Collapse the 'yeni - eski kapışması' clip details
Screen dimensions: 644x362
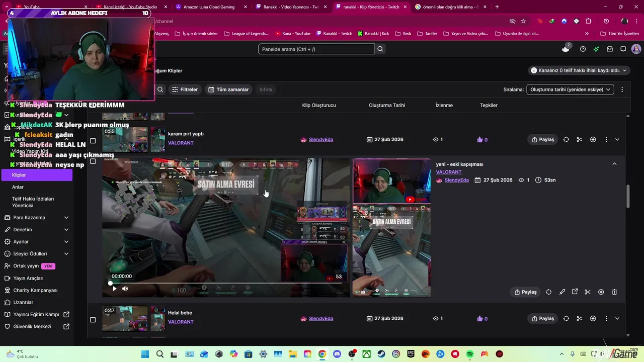(614, 164)
